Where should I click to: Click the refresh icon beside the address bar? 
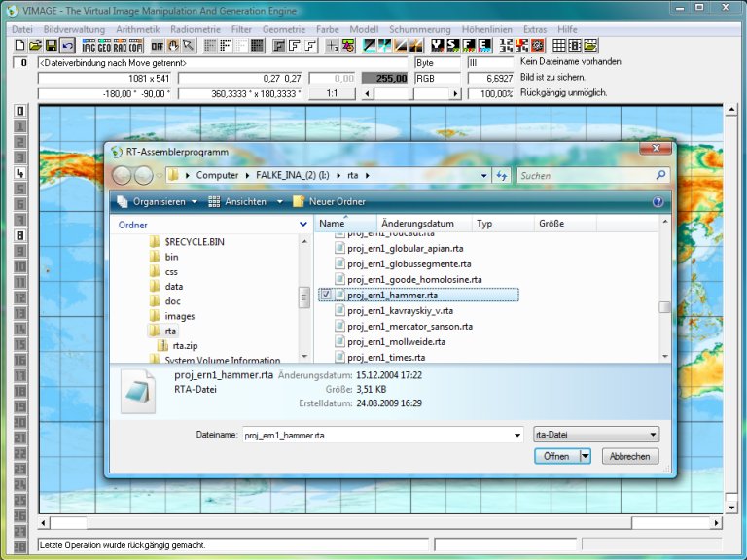pos(502,176)
